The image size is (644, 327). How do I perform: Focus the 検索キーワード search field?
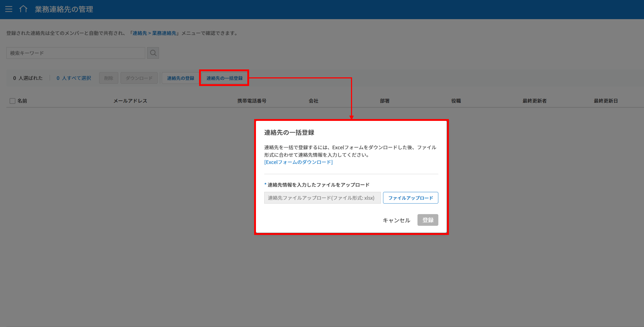76,53
